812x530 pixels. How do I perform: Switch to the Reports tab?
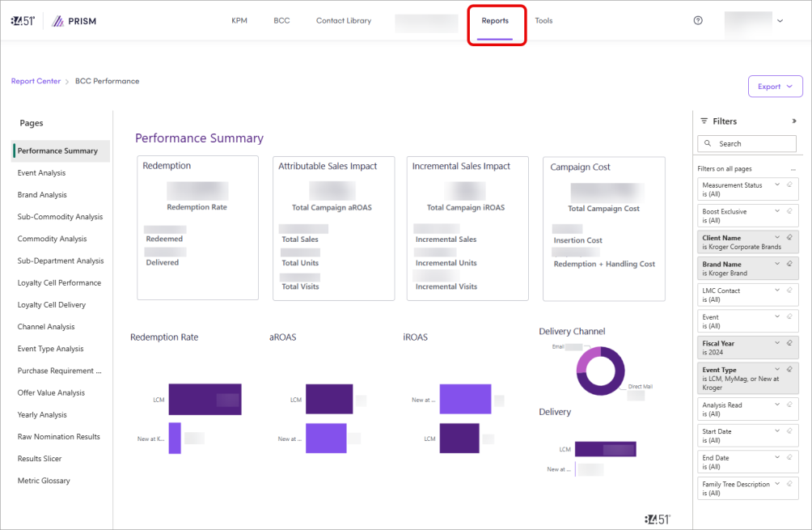click(495, 21)
